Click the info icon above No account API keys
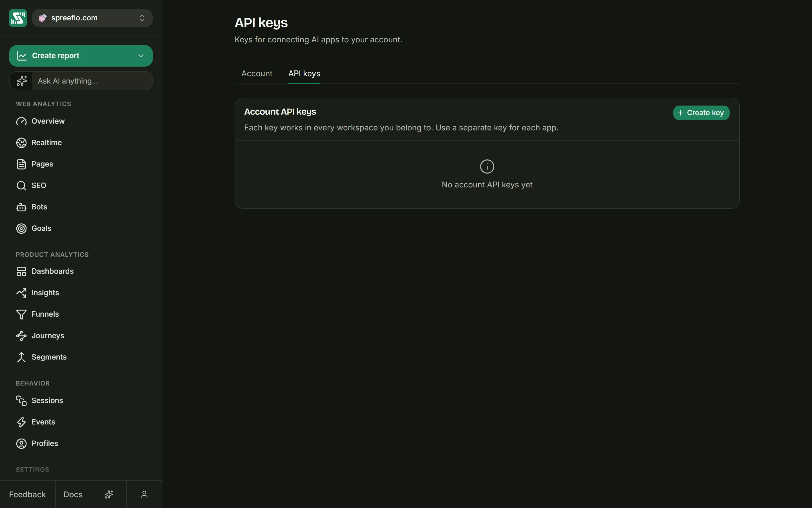Screen dimensions: 812x508 [487, 167]
